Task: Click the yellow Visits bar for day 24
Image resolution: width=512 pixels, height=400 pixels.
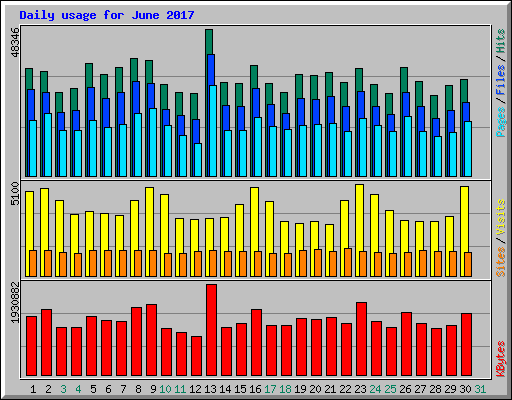Action: (x=374, y=223)
